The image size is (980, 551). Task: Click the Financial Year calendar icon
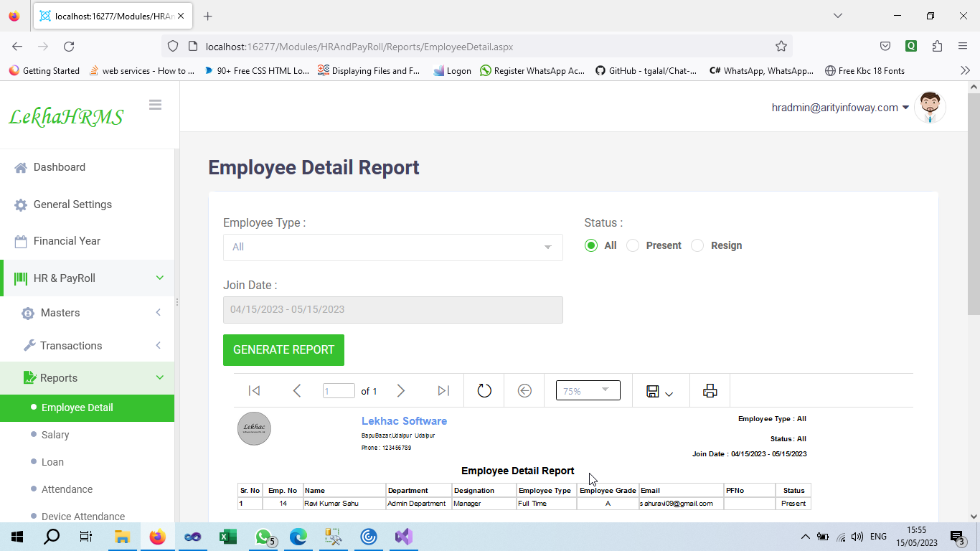(21, 241)
